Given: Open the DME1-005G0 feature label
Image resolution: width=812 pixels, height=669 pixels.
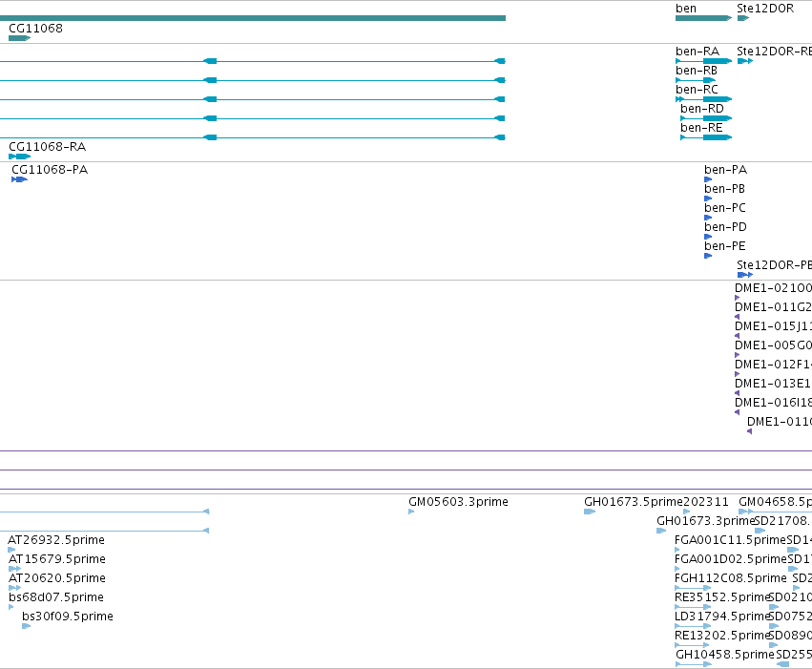Looking at the screenshot, I should tap(773, 346).
